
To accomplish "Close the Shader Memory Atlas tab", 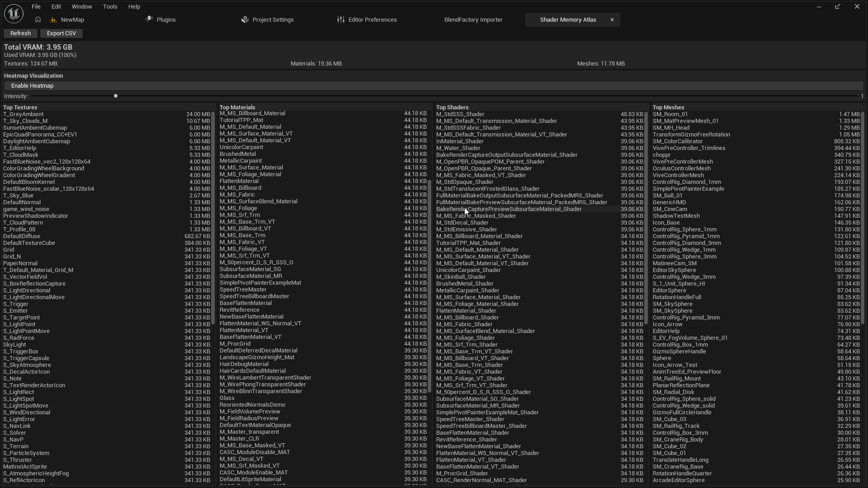I will 612,20.
